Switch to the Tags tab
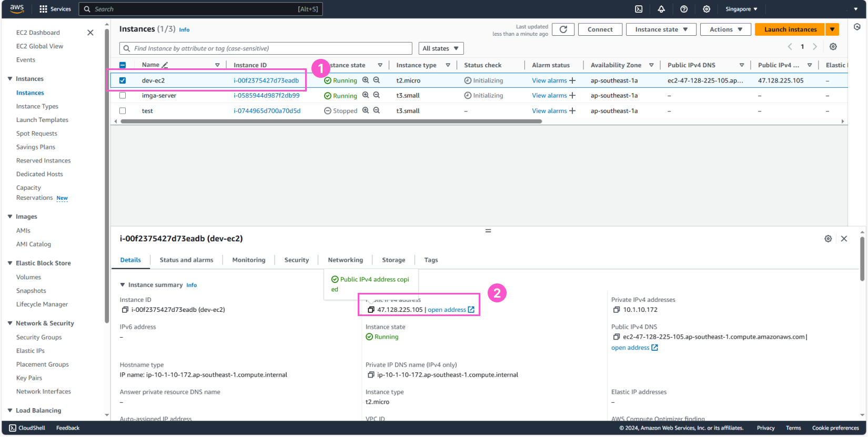 431,260
